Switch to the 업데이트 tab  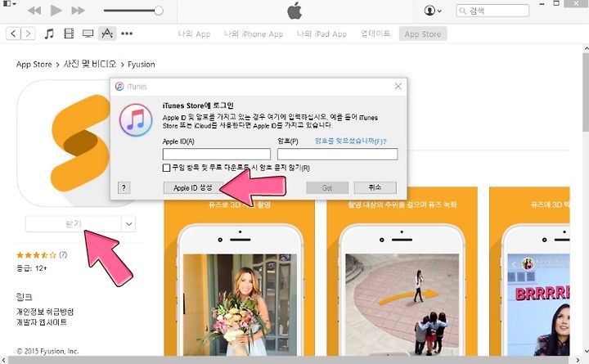coord(375,34)
